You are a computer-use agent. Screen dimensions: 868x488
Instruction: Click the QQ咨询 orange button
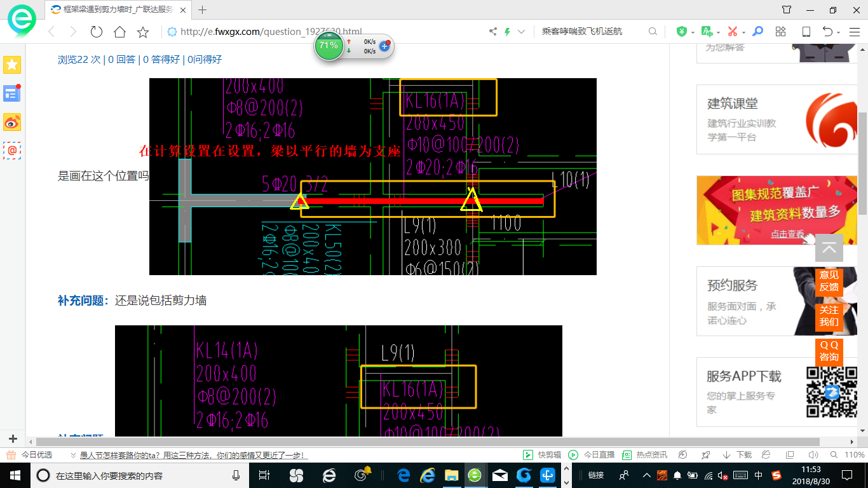pyautogui.click(x=829, y=351)
